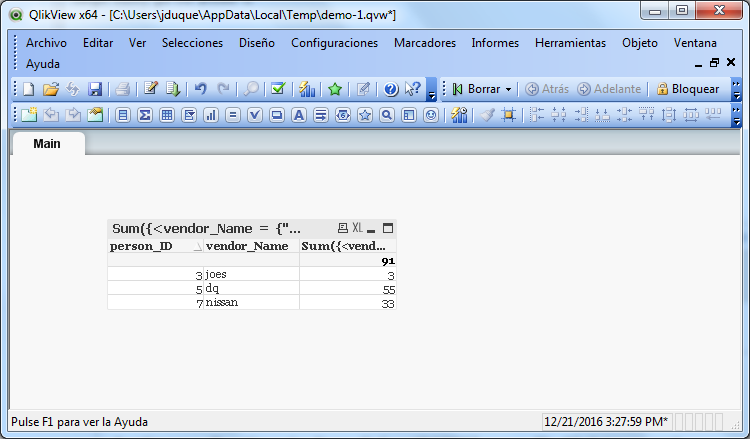Viewport: 750px width, 439px height.
Task: Save the document with the floppy disk icon
Action: point(95,89)
